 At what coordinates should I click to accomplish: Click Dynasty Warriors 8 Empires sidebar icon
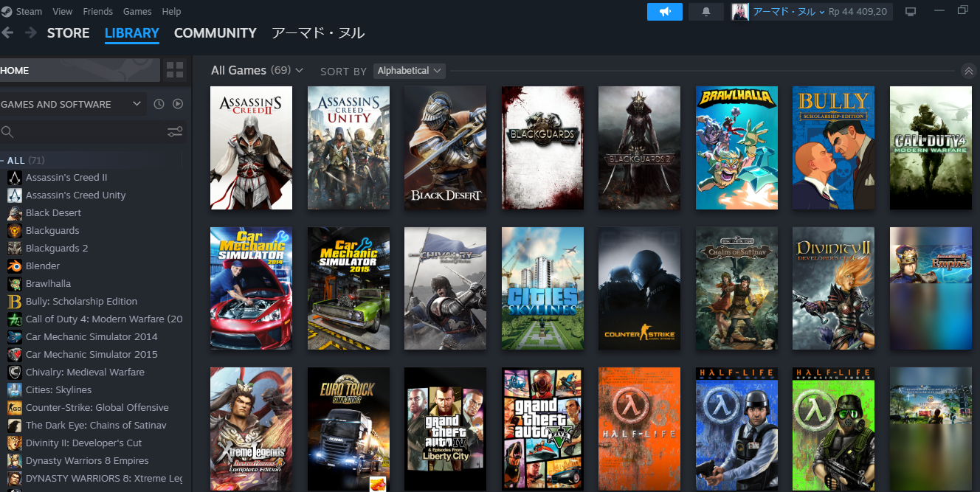[15, 460]
